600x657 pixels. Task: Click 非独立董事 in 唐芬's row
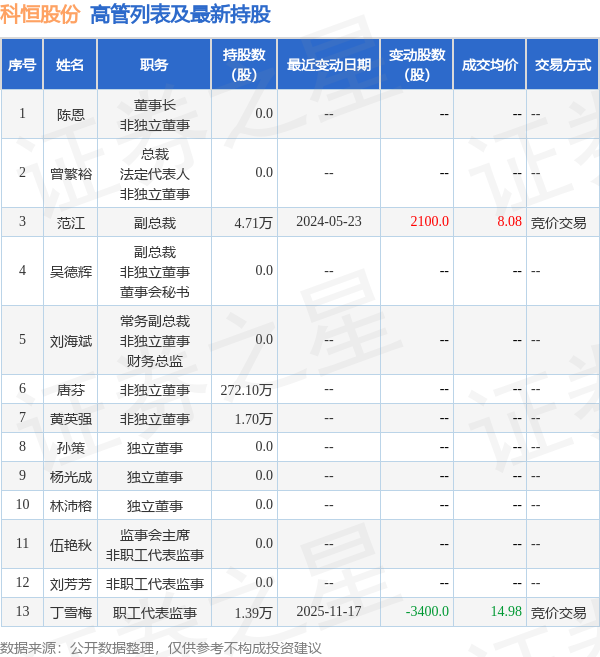(x=155, y=390)
